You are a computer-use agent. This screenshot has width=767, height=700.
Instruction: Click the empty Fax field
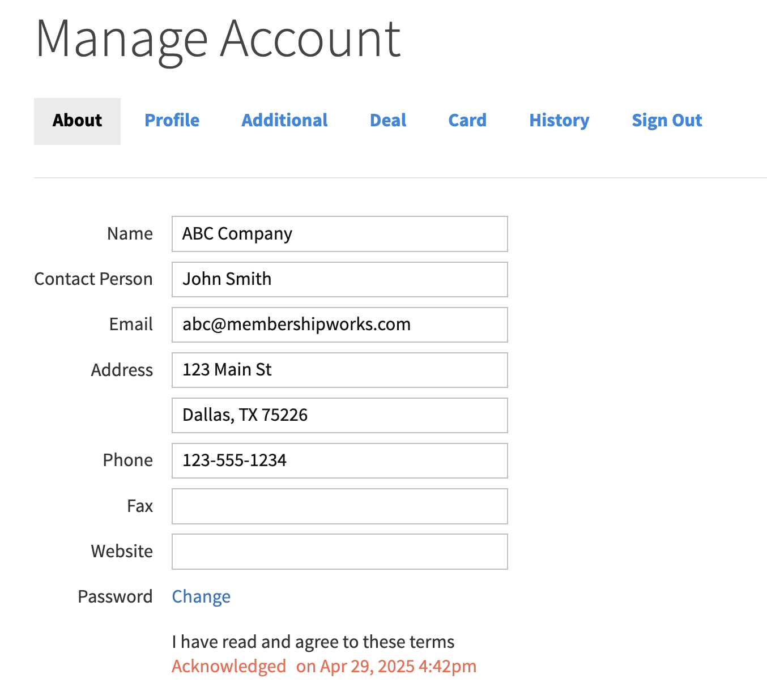(x=339, y=506)
